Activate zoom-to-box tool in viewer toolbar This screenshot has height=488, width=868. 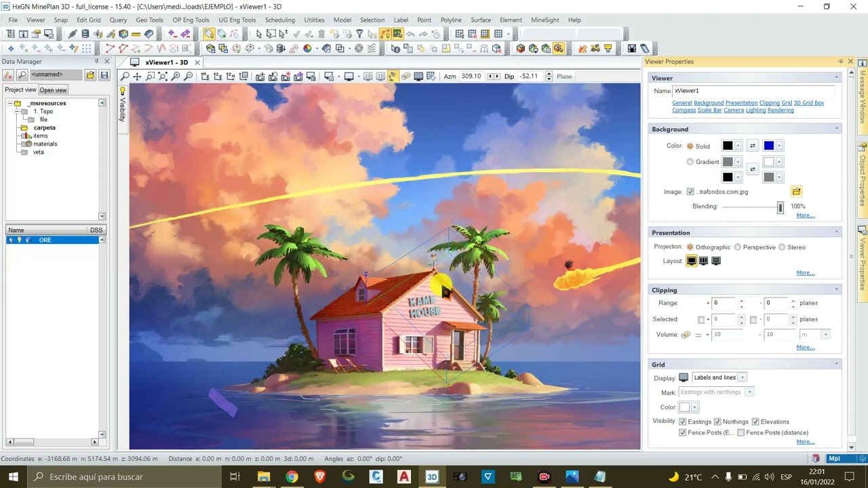150,77
